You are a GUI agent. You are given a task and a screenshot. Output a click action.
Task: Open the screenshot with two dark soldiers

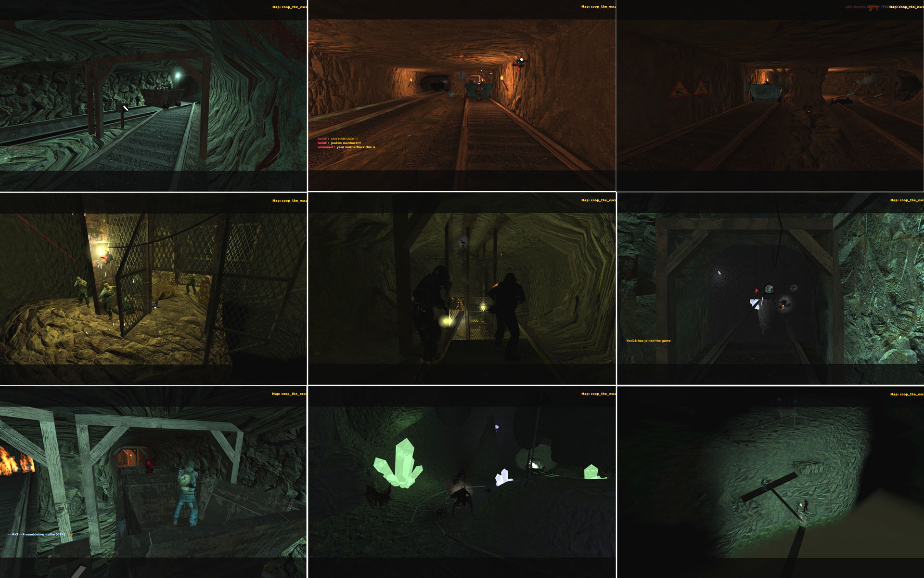click(x=462, y=289)
